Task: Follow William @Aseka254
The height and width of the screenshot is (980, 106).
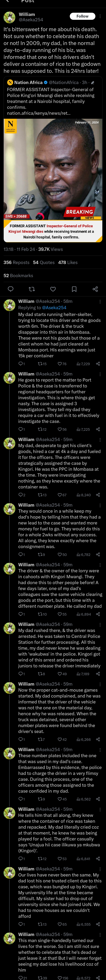Action: click(x=82, y=16)
